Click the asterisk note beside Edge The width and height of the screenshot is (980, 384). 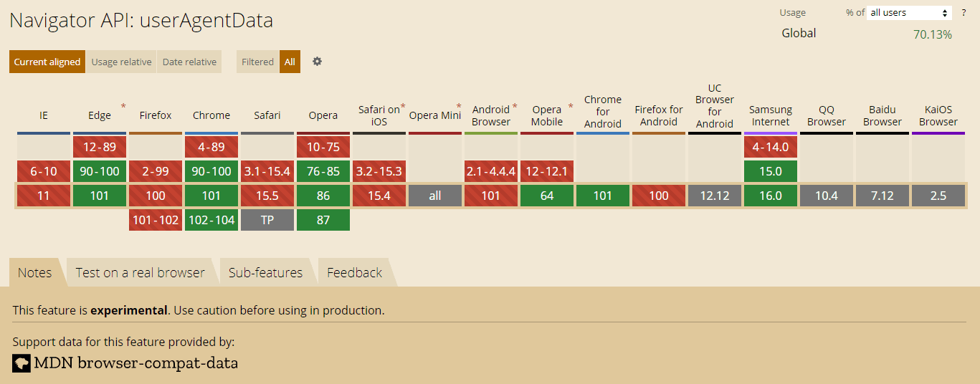coord(123,107)
